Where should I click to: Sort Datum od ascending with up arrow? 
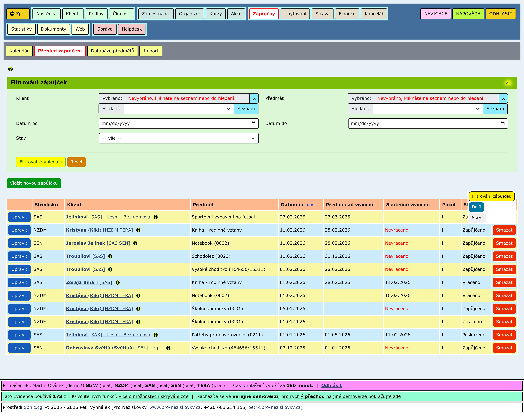(x=307, y=205)
